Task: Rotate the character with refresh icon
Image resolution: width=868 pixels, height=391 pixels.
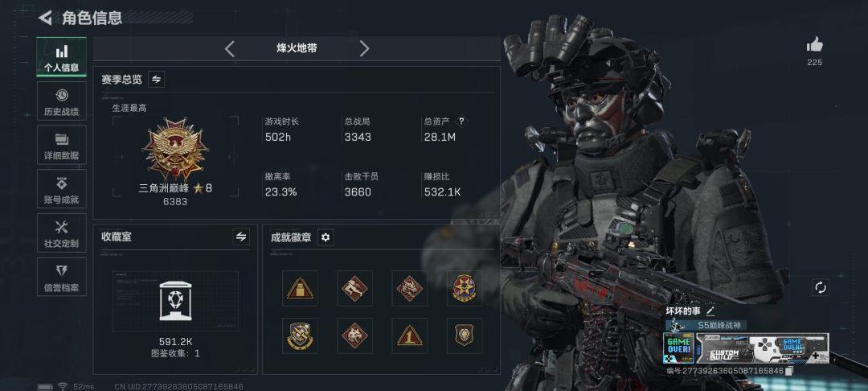Action: [x=821, y=287]
